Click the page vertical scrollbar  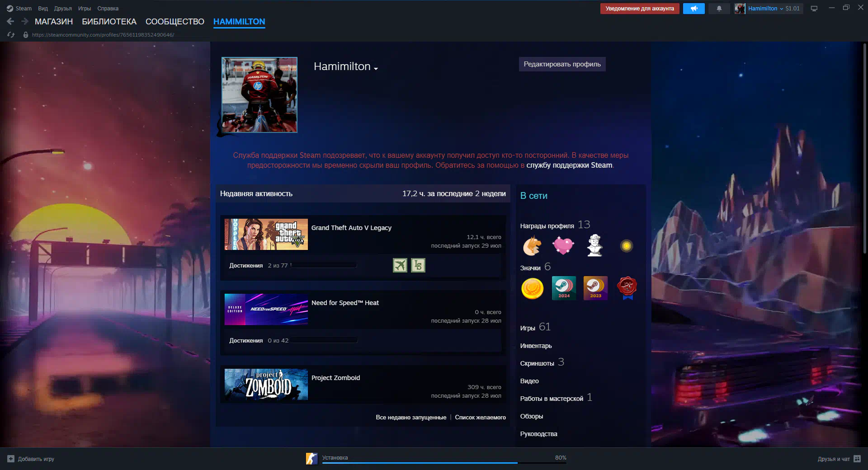[865, 149]
